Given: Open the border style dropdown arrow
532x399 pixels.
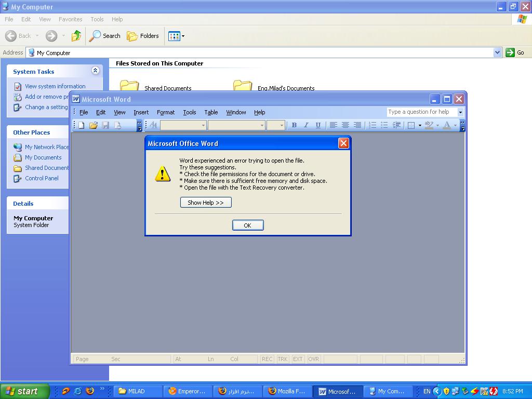Looking at the screenshot, I should [x=420, y=126].
